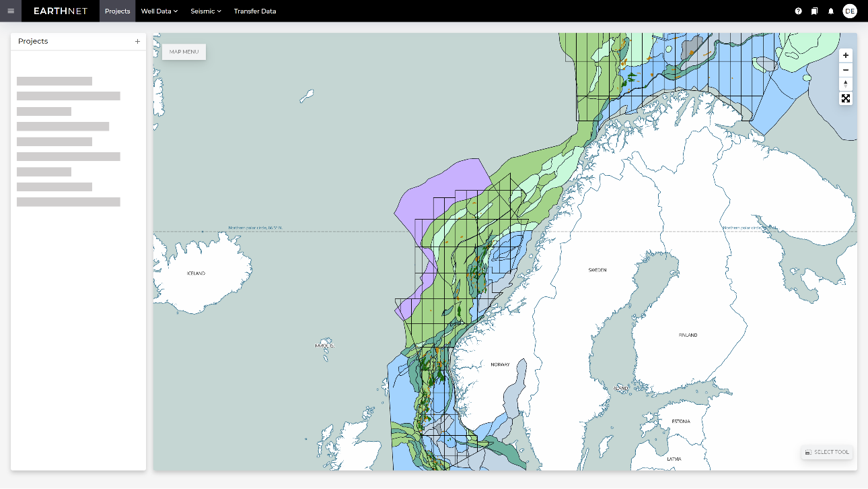Click the DE user avatar
Viewport: 868px width, 489px height.
click(x=849, y=11)
